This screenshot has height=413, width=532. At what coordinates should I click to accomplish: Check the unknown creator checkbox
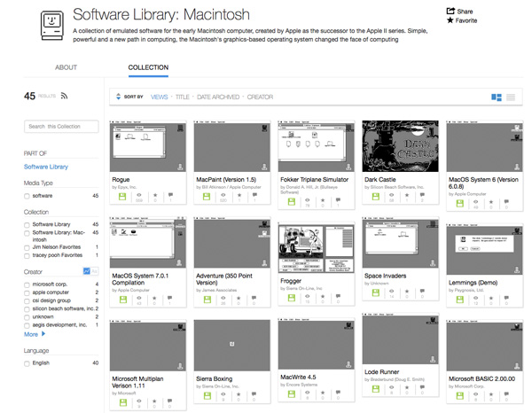(x=27, y=317)
